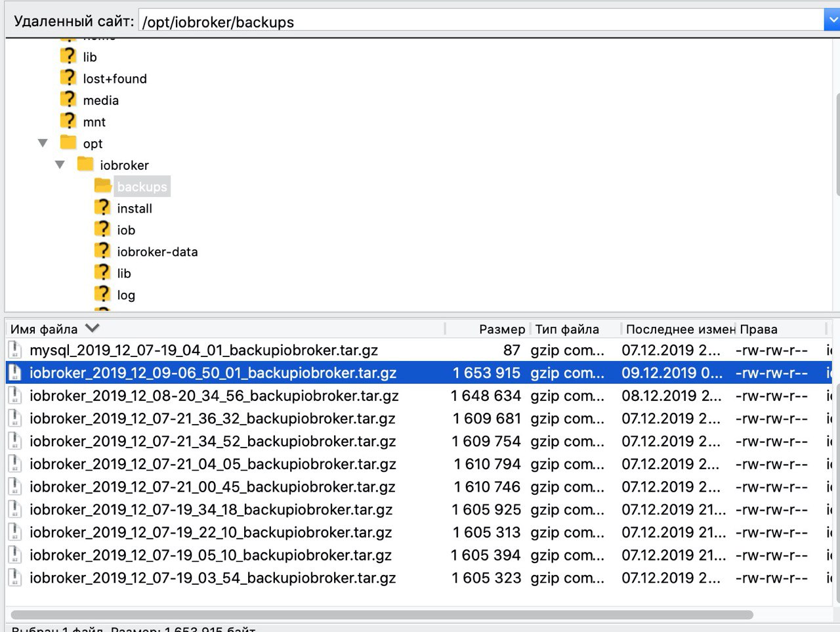Open the remote site path dropdown
The image size is (840, 632).
tap(831, 20)
